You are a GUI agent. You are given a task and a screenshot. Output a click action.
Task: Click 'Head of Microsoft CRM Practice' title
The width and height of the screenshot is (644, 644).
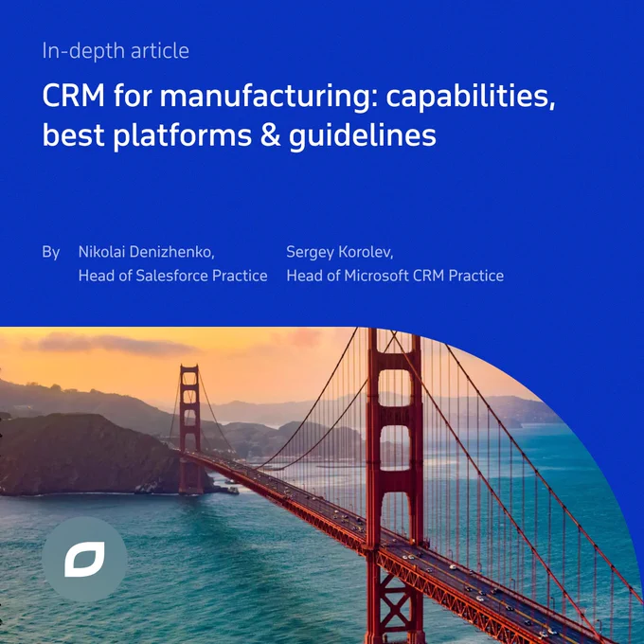pos(395,276)
